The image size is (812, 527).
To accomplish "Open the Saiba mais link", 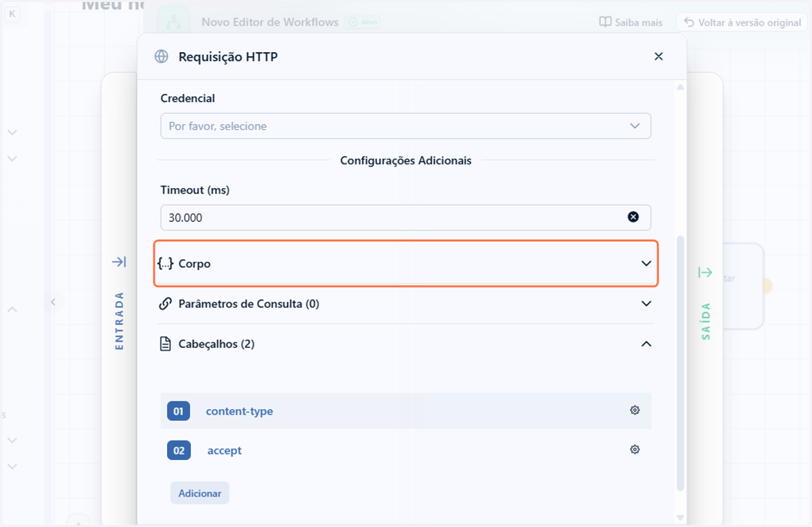I will pyautogui.click(x=631, y=22).
